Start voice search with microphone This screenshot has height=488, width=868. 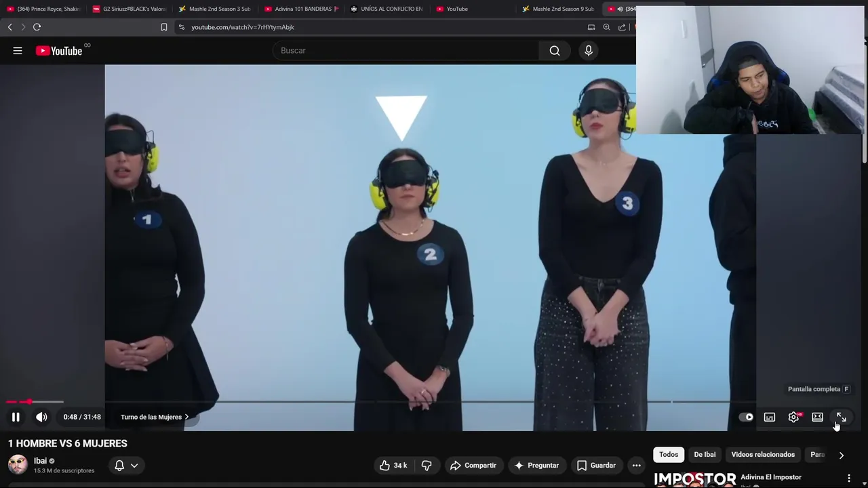(589, 51)
